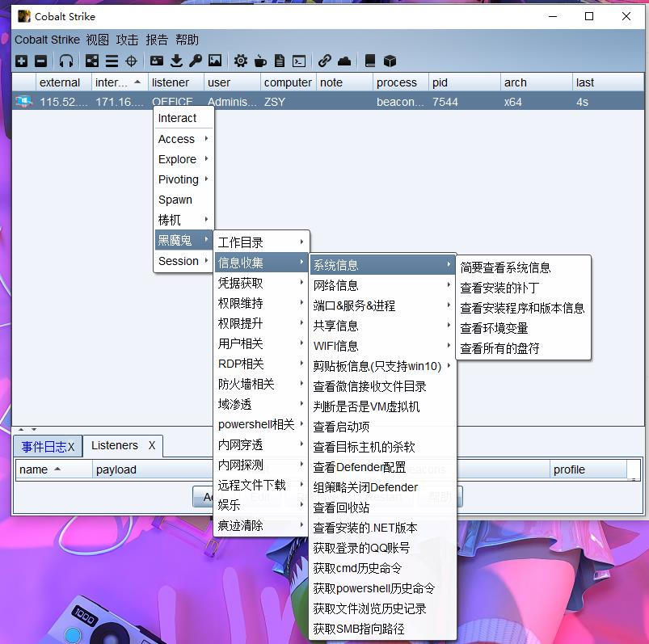The height and width of the screenshot is (644, 649).
Task: Open the 帮助 menu in the menu bar
Action: tap(187, 40)
